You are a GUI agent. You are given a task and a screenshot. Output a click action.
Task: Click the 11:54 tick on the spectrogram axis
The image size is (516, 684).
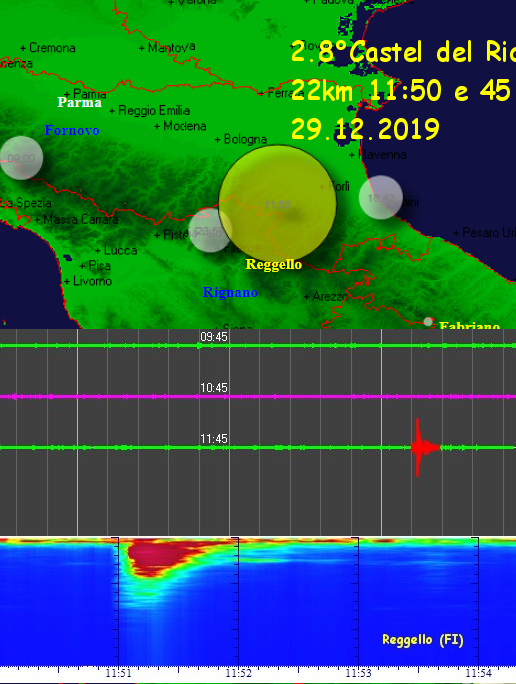[478, 674]
